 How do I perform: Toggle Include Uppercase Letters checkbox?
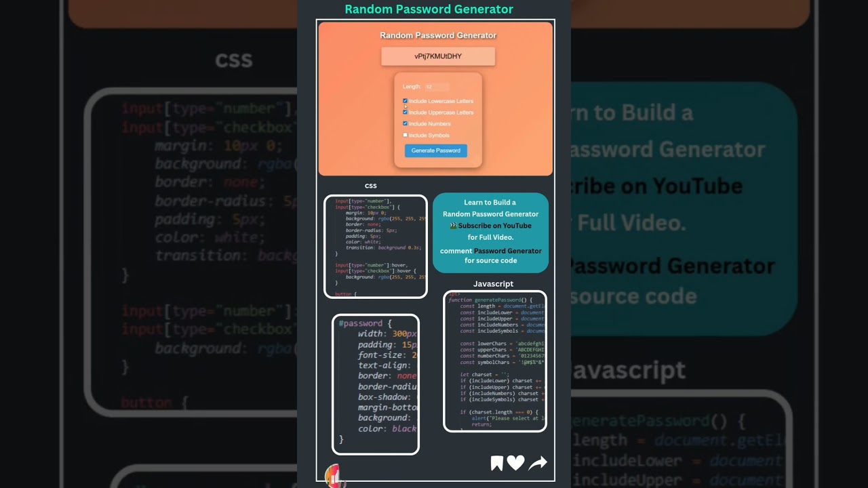point(406,113)
